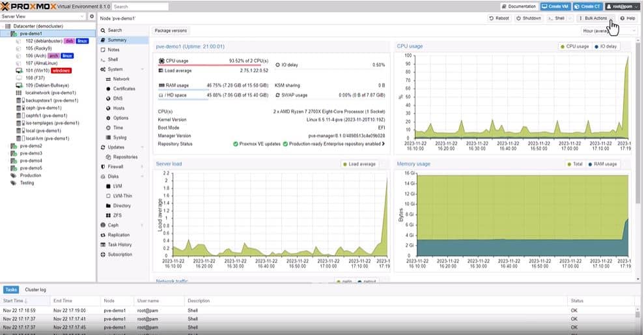644x335 pixels.
Task: Open the node Shell menu entry
Action: click(x=113, y=59)
